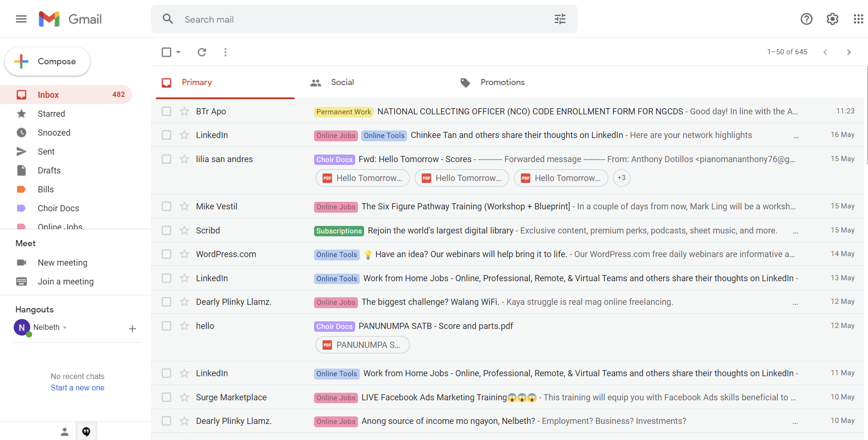Viewport: 868px width, 440px height.
Task: Open the biggest challenge Walang WiFi email
Action: (x=430, y=302)
